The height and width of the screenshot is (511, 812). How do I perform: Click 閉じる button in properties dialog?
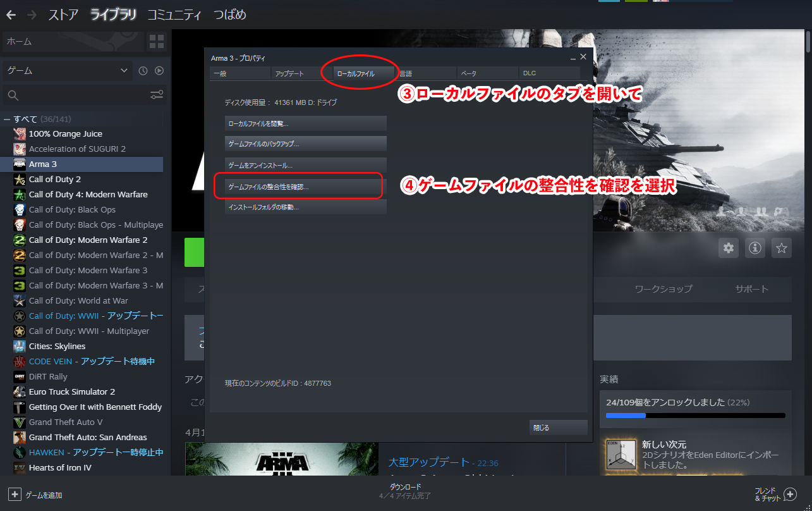click(x=559, y=428)
